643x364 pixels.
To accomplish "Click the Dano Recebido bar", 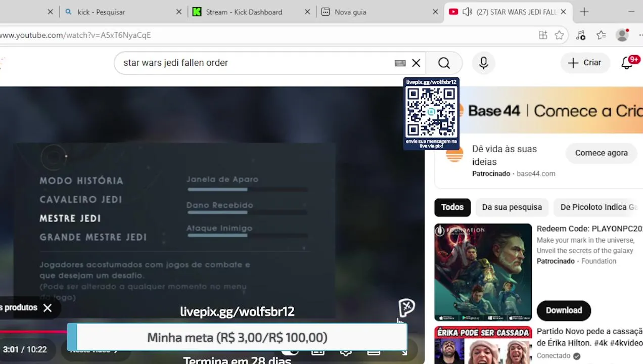I will point(248,212).
